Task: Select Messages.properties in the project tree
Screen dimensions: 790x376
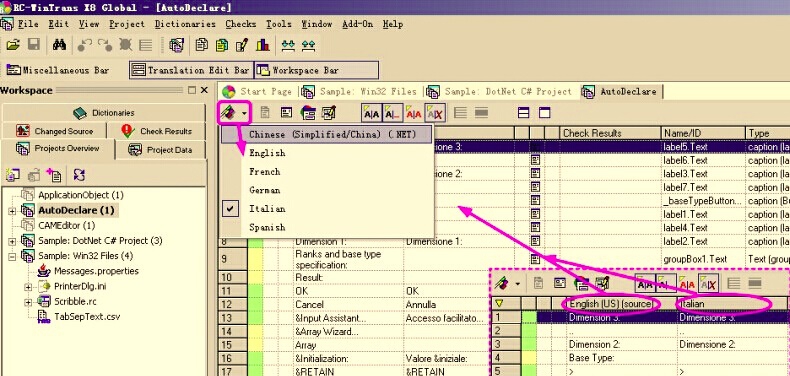Action: point(96,271)
